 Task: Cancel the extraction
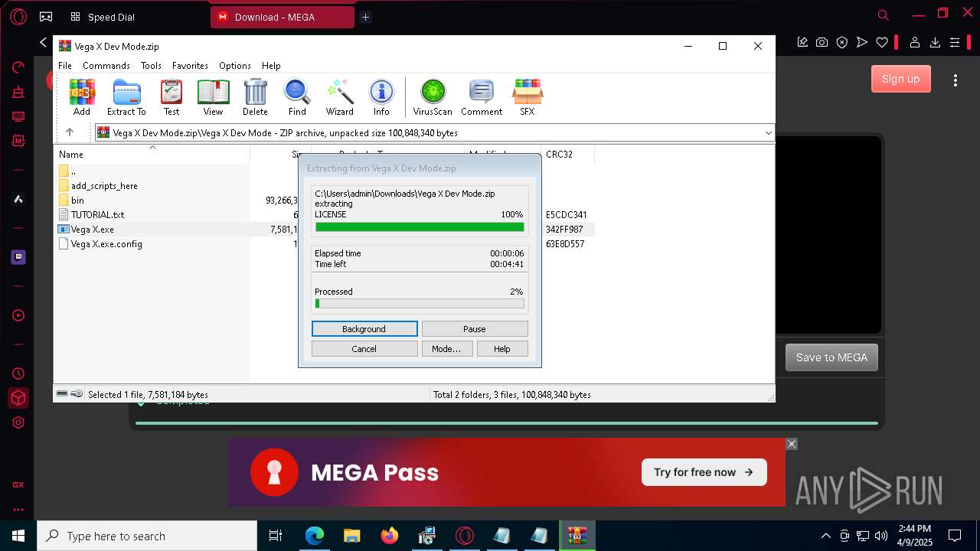[x=364, y=349]
